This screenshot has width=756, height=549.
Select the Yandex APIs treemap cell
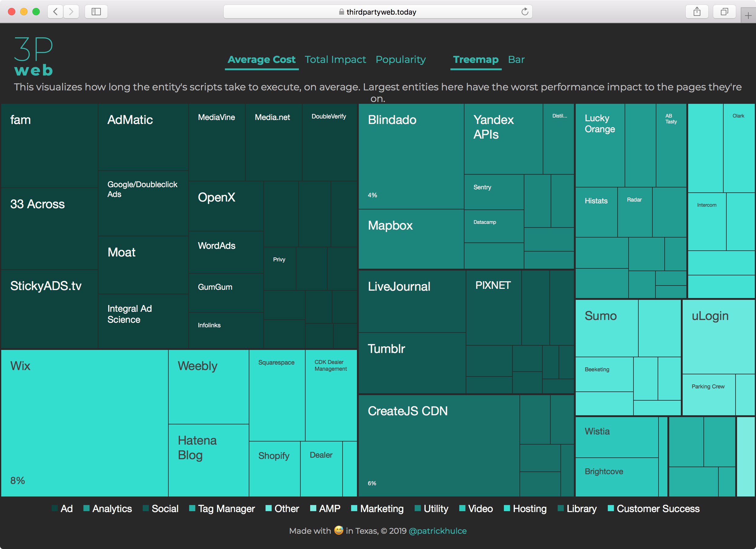pyautogui.click(x=503, y=139)
